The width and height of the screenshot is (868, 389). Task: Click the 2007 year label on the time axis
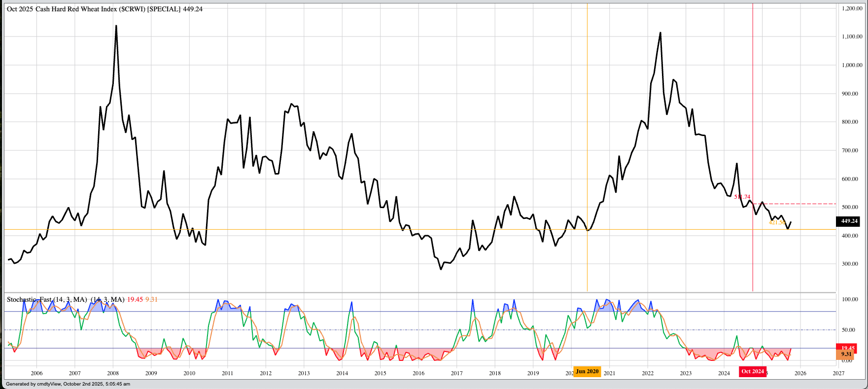[x=75, y=373]
